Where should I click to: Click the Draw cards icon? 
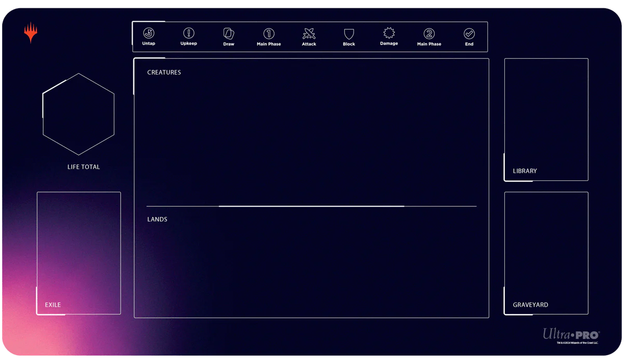point(229,33)
